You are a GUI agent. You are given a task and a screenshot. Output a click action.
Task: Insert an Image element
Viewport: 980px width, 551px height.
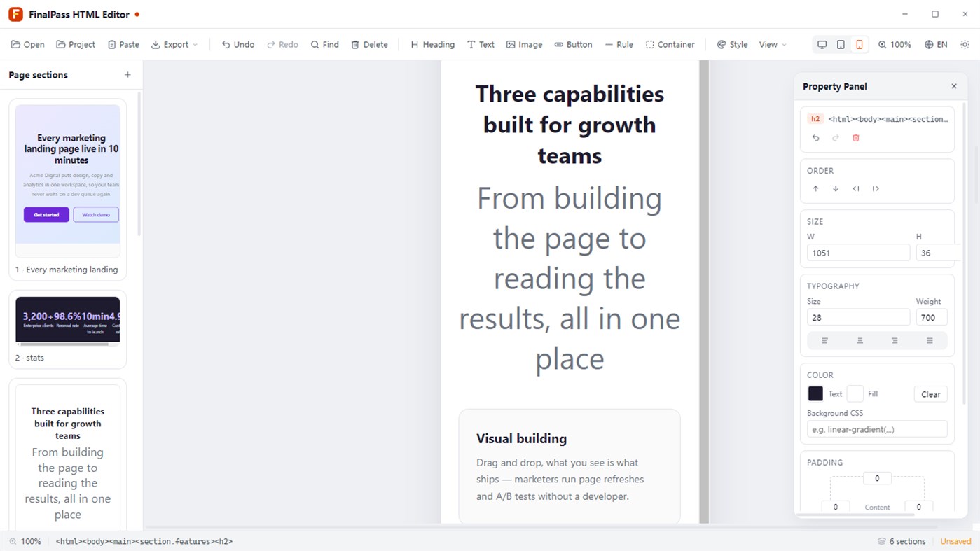pyautogui.click(x=525, y=44)
